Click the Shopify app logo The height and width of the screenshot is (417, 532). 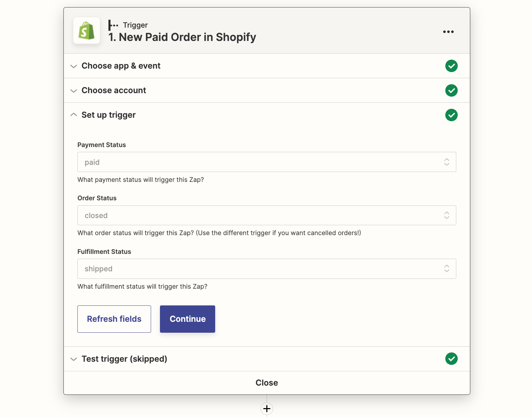[x=86, y=30]
